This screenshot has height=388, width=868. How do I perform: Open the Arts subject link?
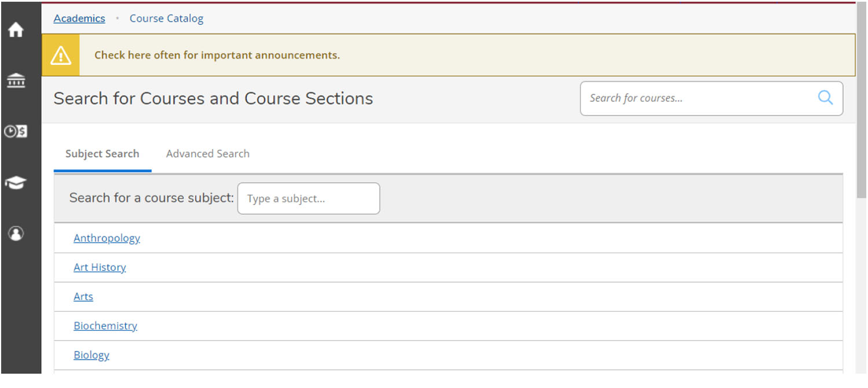(83, 297)
